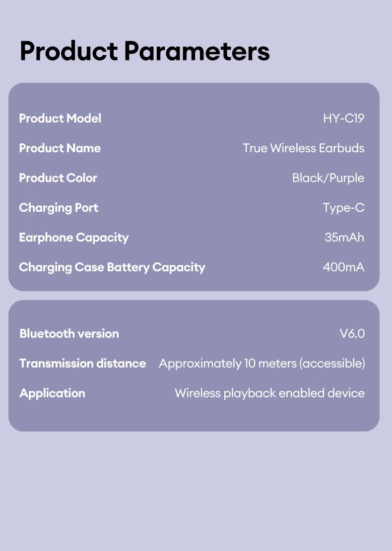Click the 400mA value
Screen dimensions: 392x551
point(343,267)
